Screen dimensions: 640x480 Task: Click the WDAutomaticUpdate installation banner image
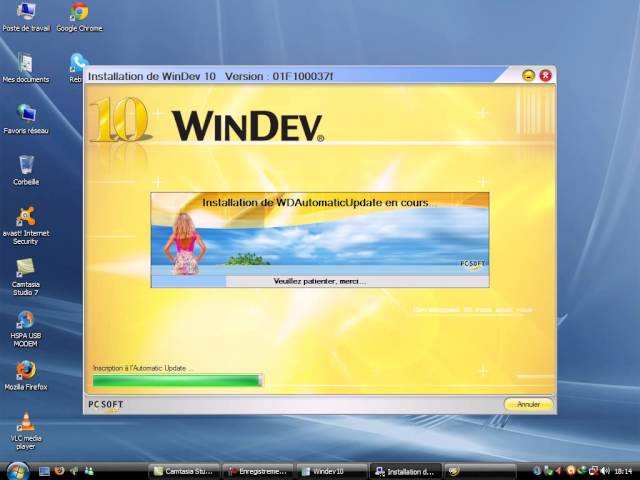[x=320, y=234]
